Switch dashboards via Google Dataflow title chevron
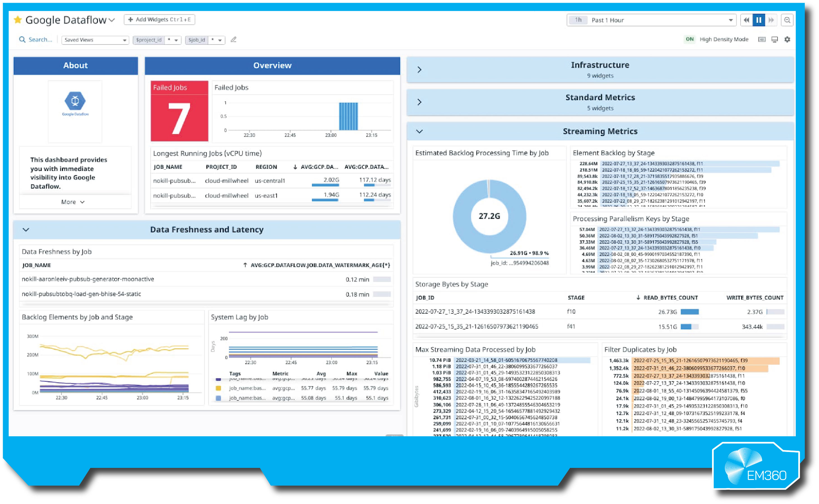This screenshot has height=504, width=819. coord(111,20)
